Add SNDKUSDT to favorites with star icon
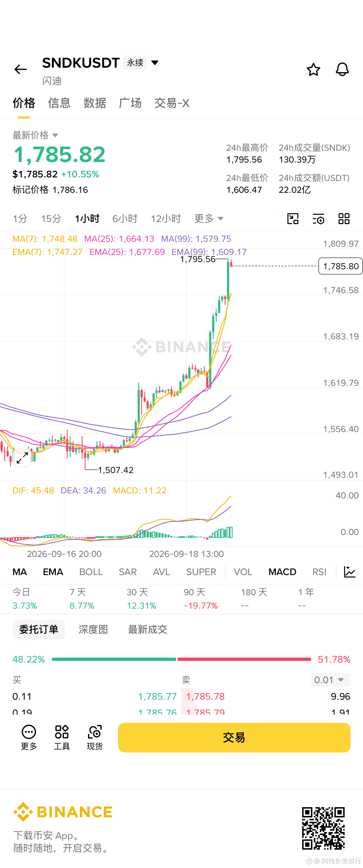363x868 pixels. [313, 69]
